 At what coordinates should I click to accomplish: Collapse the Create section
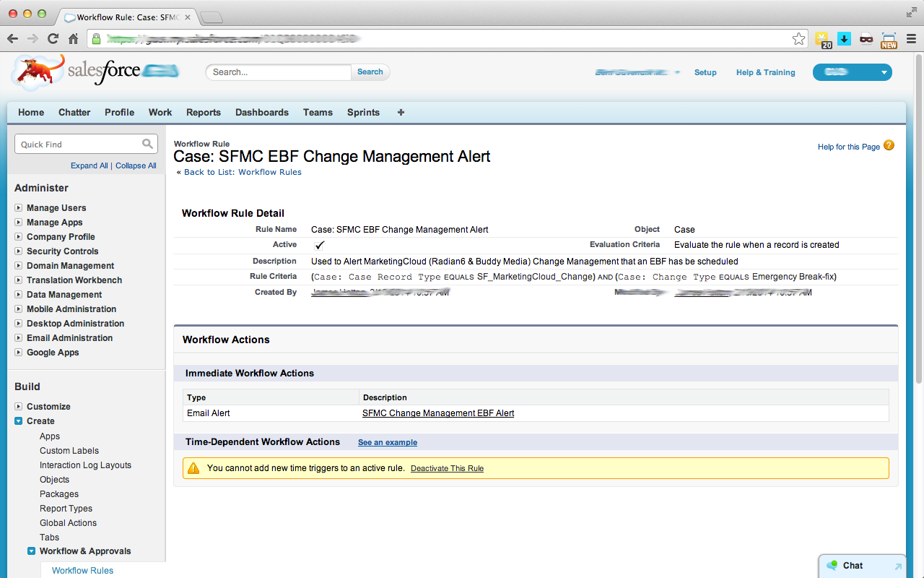coord(19,421)
